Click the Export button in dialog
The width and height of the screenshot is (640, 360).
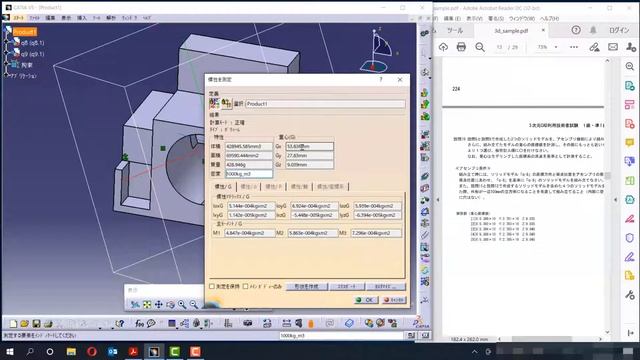point(347,287)
